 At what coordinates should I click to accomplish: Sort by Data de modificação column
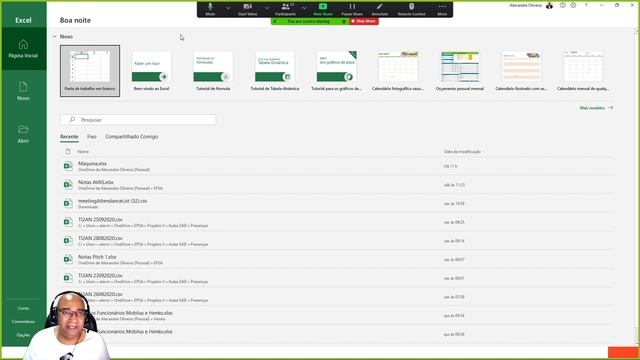tap(462, 151)
